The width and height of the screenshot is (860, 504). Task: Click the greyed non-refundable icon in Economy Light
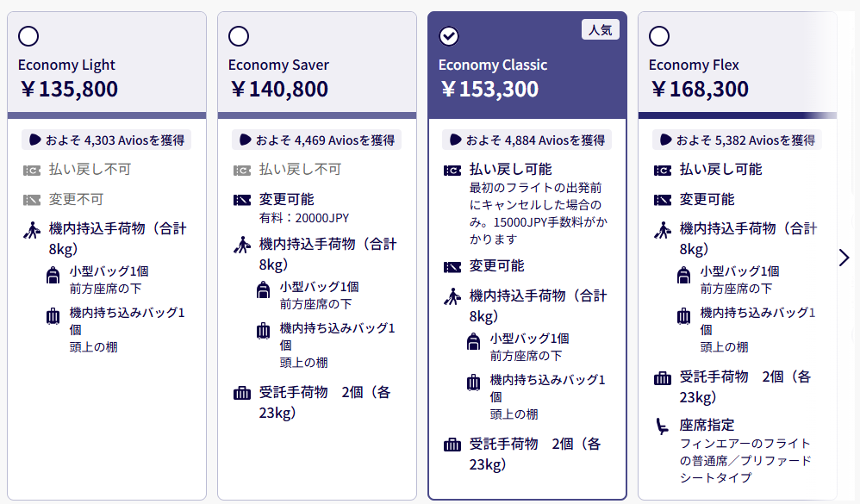(32, 171)
